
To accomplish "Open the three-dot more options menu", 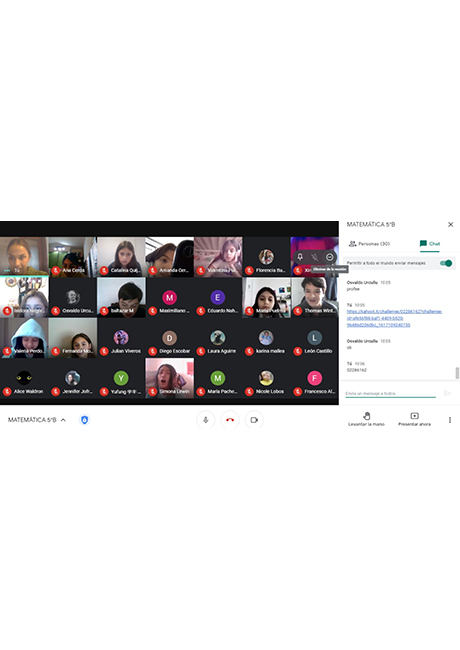I will click(x=450, y=420).
